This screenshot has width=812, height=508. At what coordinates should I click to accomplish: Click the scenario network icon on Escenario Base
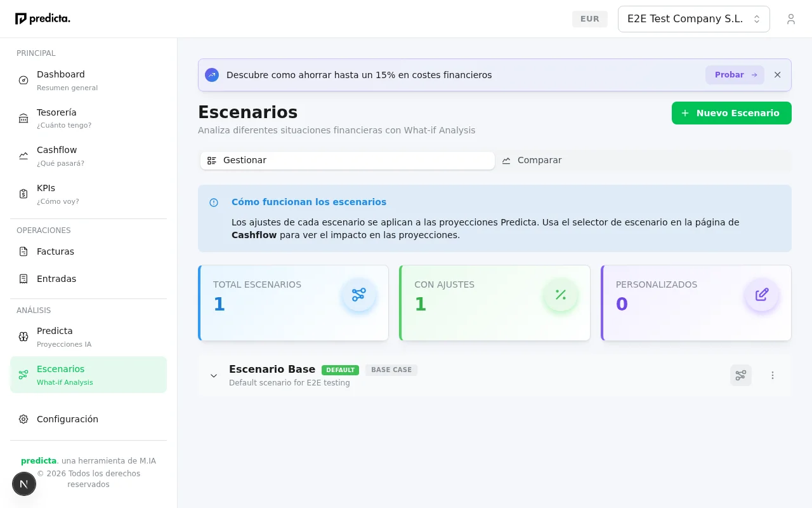coord(740,375)
